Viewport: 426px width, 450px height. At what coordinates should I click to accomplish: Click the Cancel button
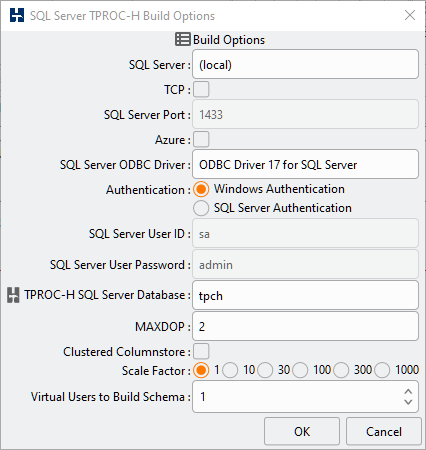(384, 431)
